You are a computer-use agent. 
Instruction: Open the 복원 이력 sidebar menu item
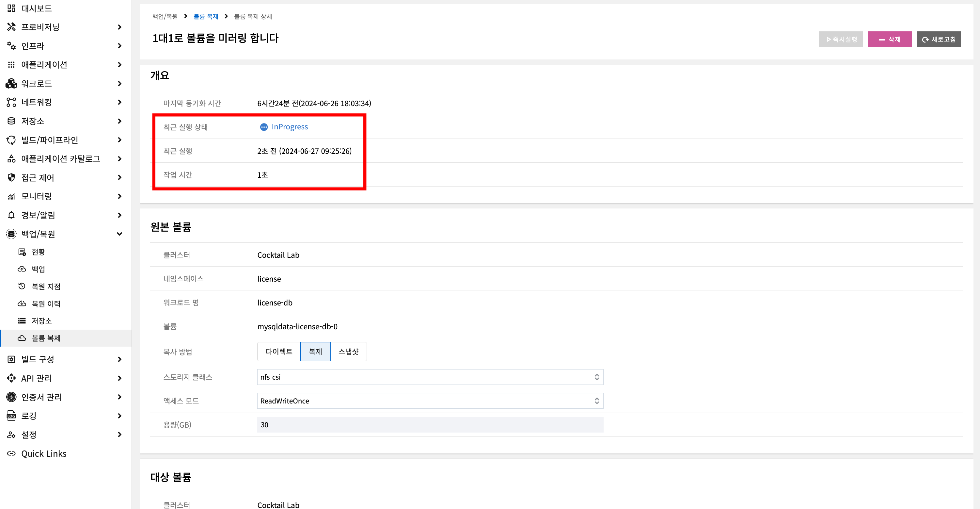coord(46,304)
